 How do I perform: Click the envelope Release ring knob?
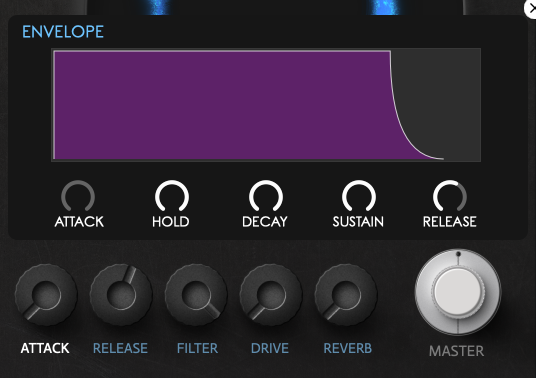pos(450,196)
